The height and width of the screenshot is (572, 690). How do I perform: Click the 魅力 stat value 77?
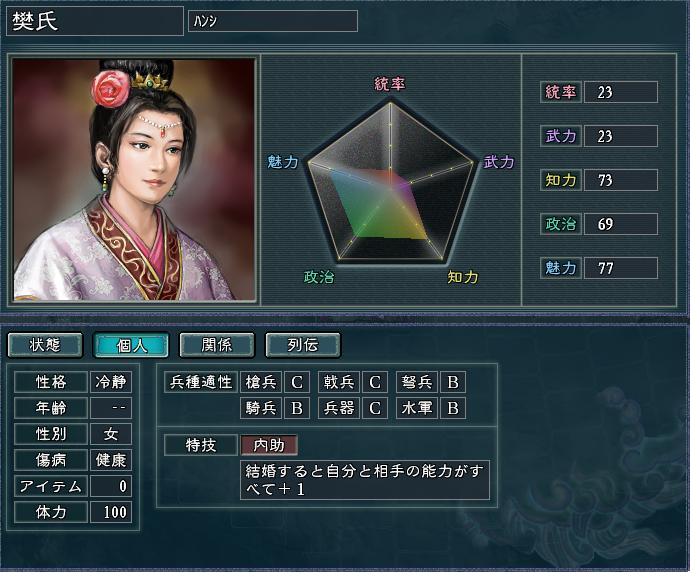[620, 268]
